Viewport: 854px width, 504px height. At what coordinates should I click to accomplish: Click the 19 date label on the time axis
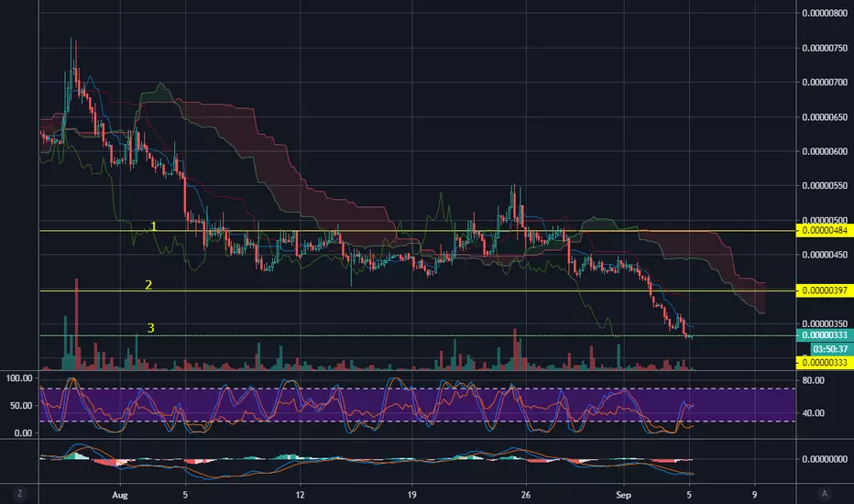[x=411, y=495]
